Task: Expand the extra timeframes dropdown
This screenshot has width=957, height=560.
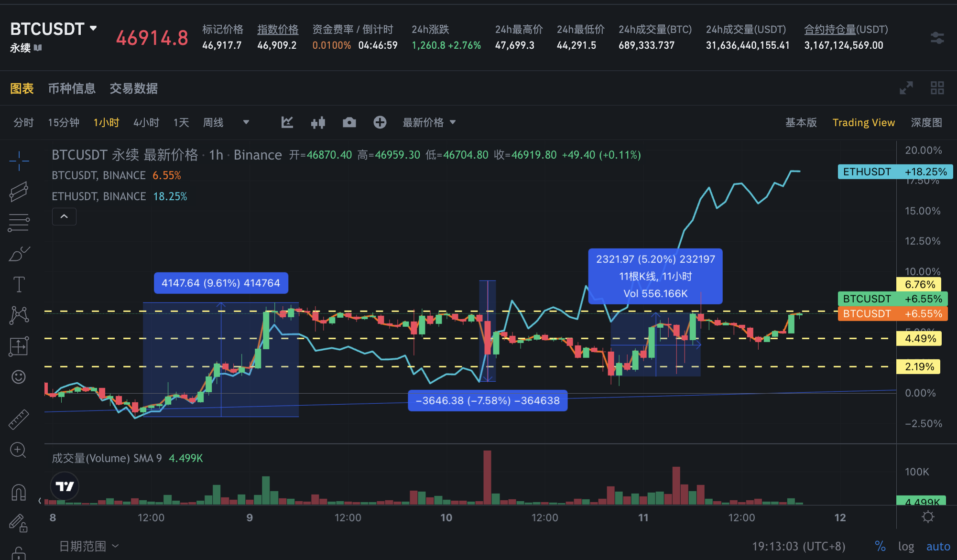Action: coord(246,122)
